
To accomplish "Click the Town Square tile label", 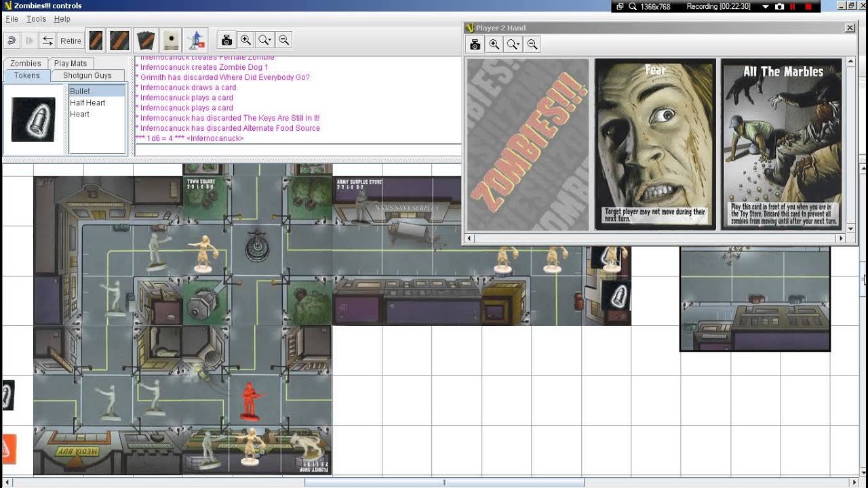I will click(x=202, y=185).
